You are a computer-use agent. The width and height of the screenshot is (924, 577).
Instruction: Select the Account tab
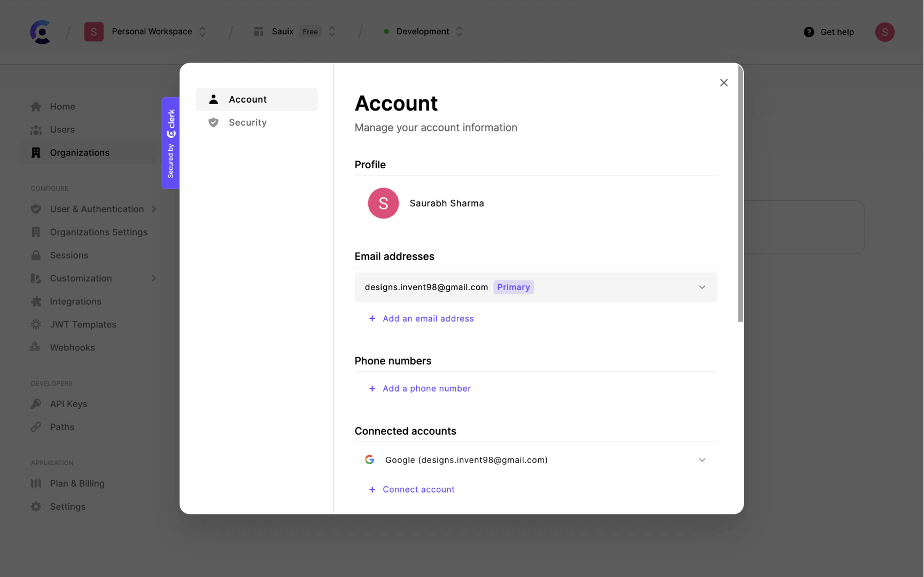[x=248, y=99]
